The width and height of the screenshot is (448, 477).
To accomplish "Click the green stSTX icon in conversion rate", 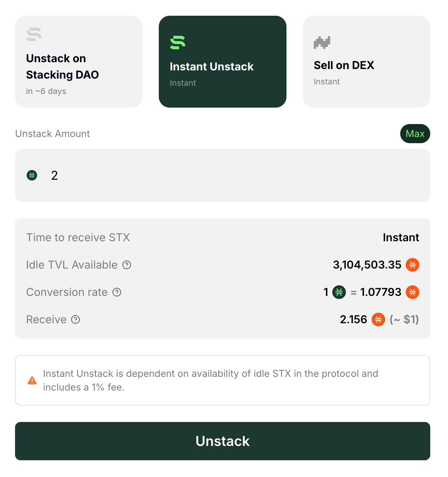I will (339, 292).
